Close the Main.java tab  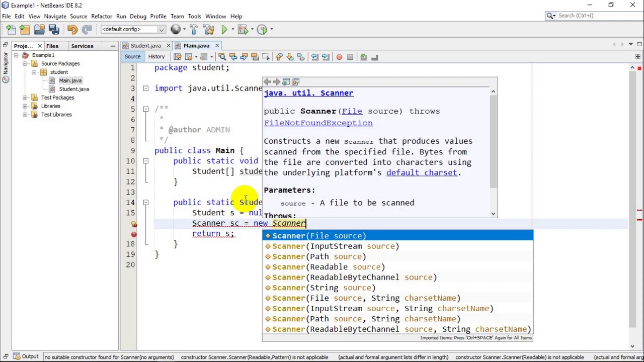217,46
